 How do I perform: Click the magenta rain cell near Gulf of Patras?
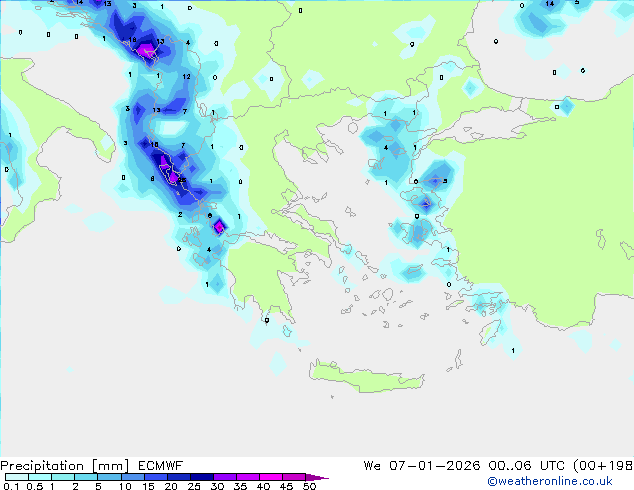(x=219, y=227)
